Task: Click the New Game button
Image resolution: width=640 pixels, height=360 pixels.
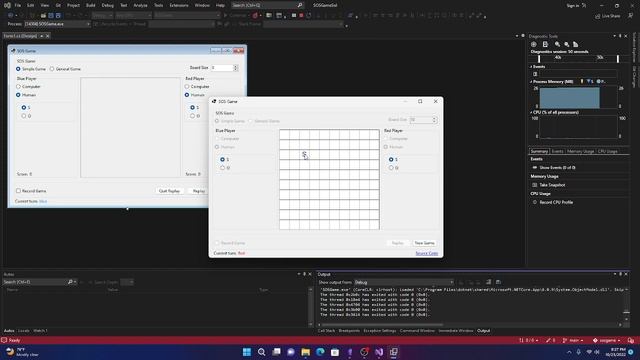Action: pyautogui.click(x=424, y=243)
